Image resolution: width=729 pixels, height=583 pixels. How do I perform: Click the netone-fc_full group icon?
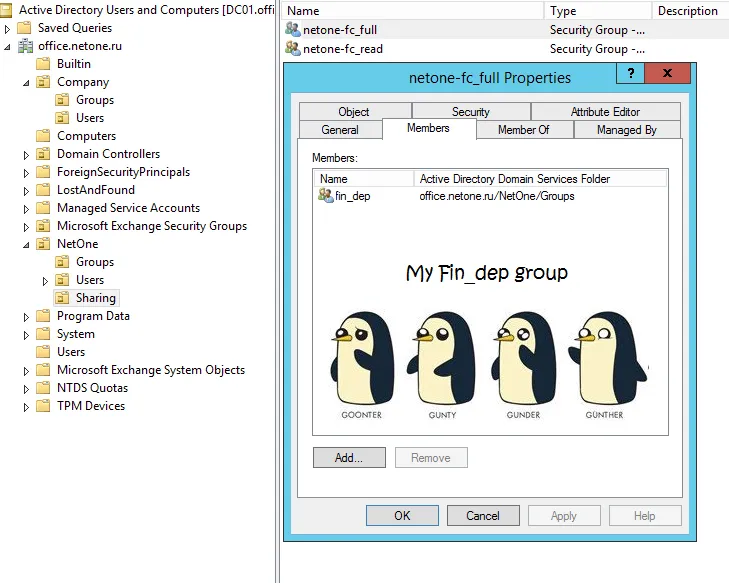pos(292,29)
